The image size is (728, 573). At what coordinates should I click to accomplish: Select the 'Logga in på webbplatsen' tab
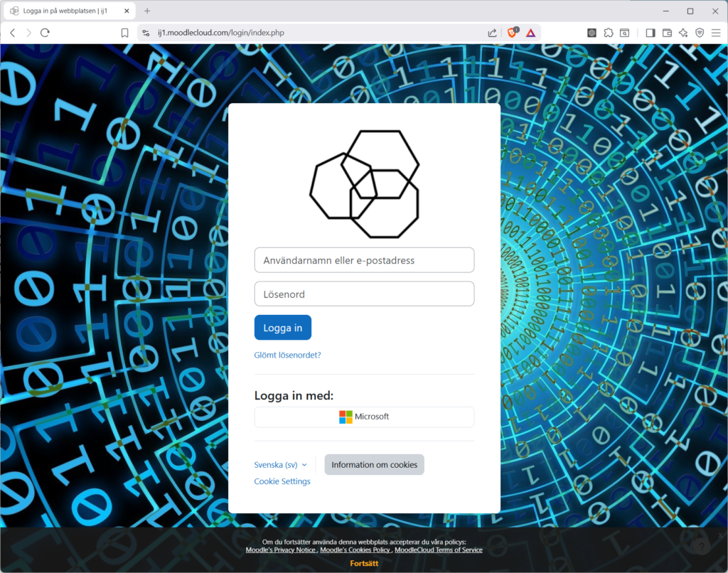point(64,11)
